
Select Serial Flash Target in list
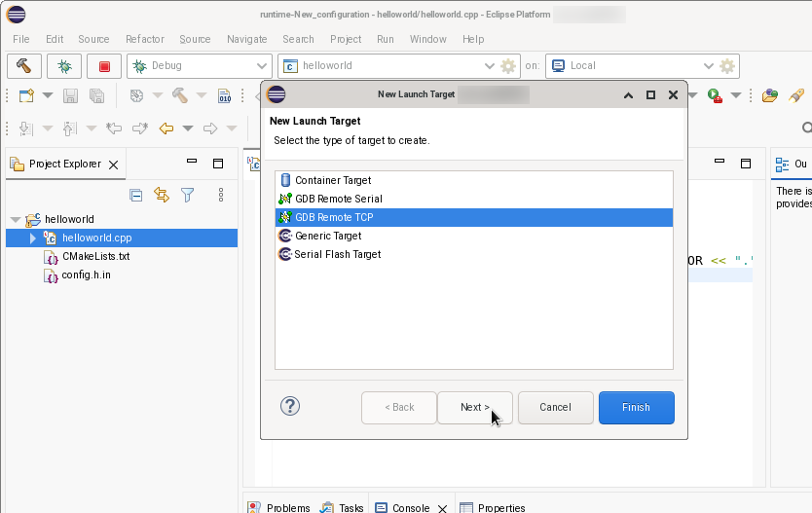pos(474,255)
